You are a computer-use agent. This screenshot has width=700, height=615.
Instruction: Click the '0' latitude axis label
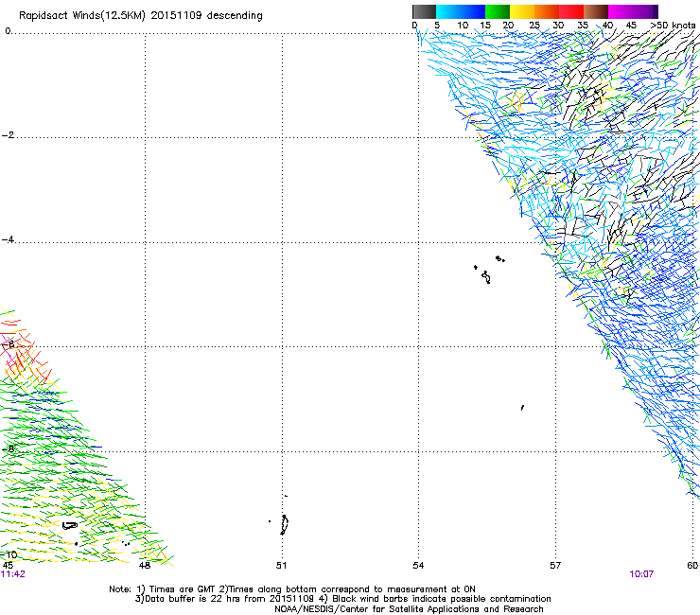pos(8,31)
